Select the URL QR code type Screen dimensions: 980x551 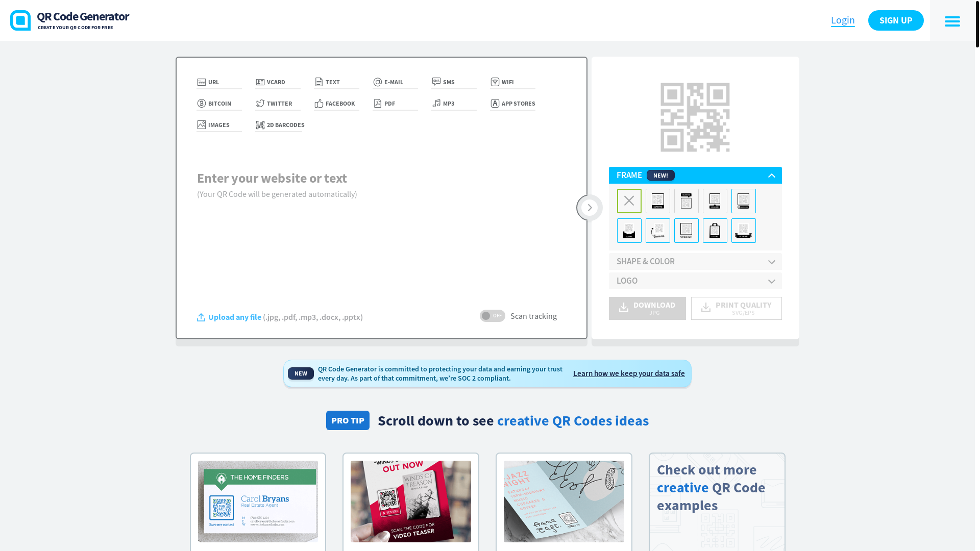pos(219,82)
